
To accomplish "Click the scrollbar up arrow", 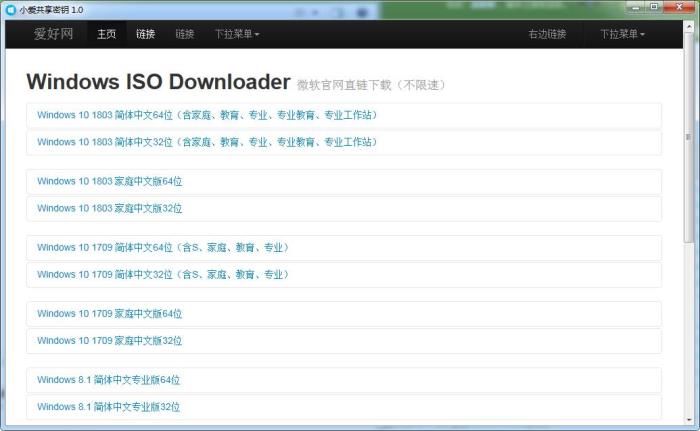I will [x=688, y=26].
